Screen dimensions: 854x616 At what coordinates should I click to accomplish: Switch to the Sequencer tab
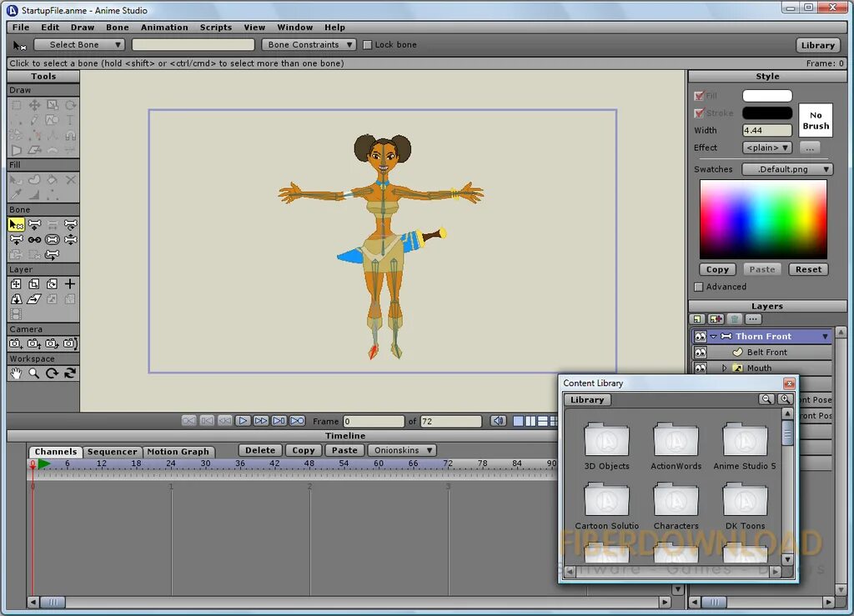(113, 452)
